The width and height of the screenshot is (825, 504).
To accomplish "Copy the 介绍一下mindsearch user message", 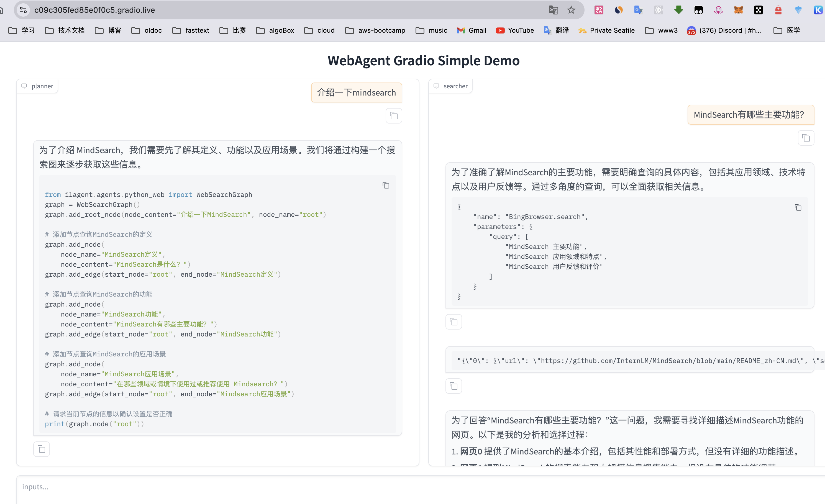I will [394, 116].
